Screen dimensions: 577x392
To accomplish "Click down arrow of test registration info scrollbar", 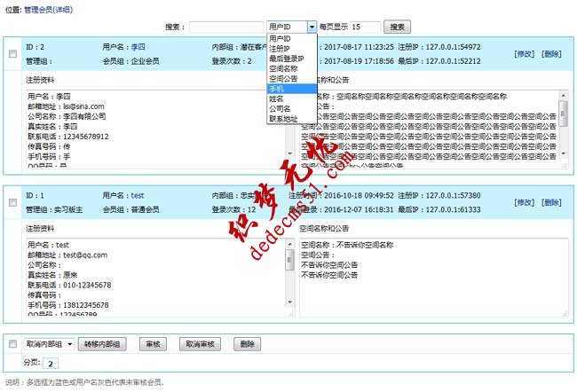I will (290, 302).
